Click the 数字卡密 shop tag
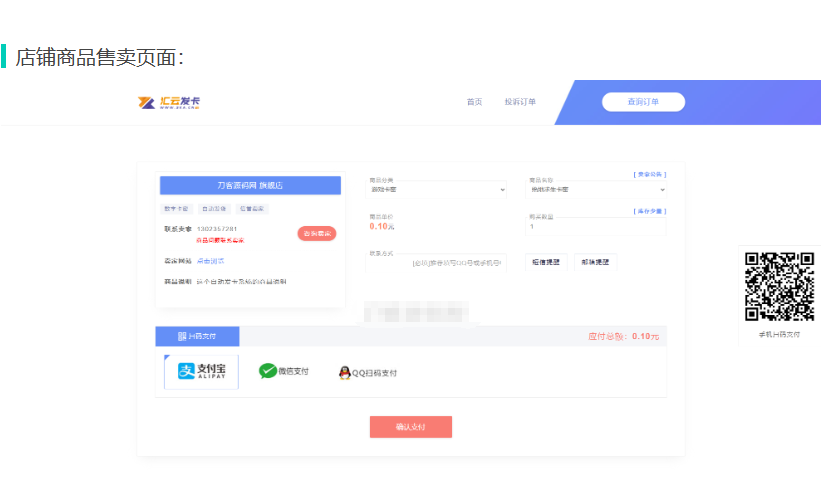This screenshot has height=495, width=825. pyautogui.click(x=176, y=209)
